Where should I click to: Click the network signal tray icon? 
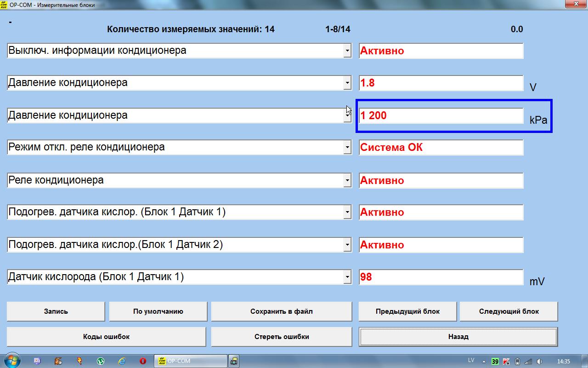pyautogui.click(x=528, y=362)
